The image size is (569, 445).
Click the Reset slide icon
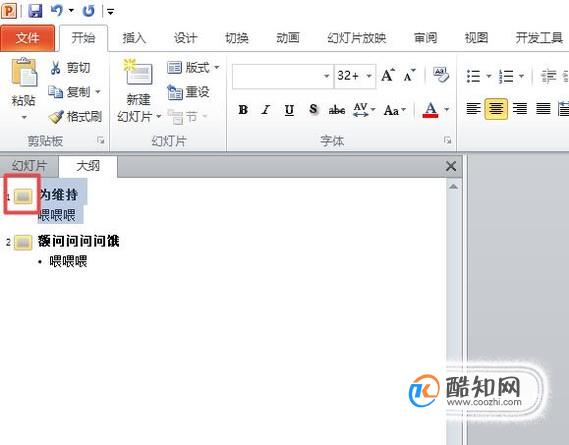click(175, 92)
